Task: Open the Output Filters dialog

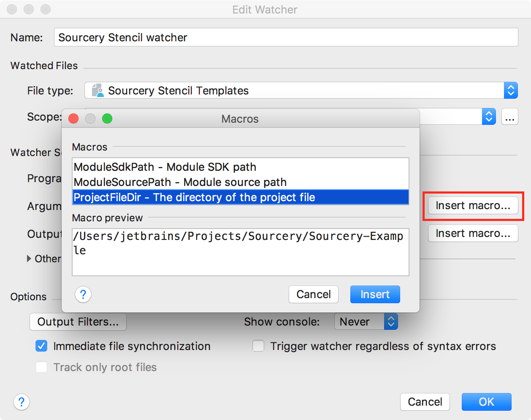Action: [78, 322]
